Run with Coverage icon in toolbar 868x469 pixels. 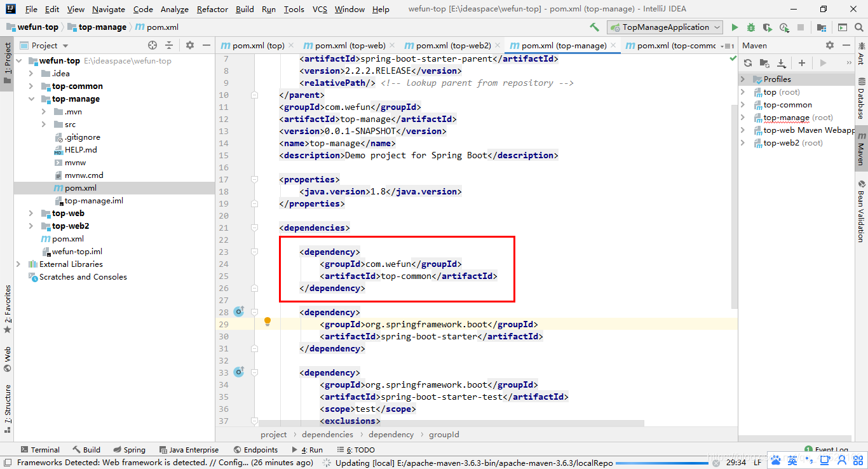[x=768, y=27]
